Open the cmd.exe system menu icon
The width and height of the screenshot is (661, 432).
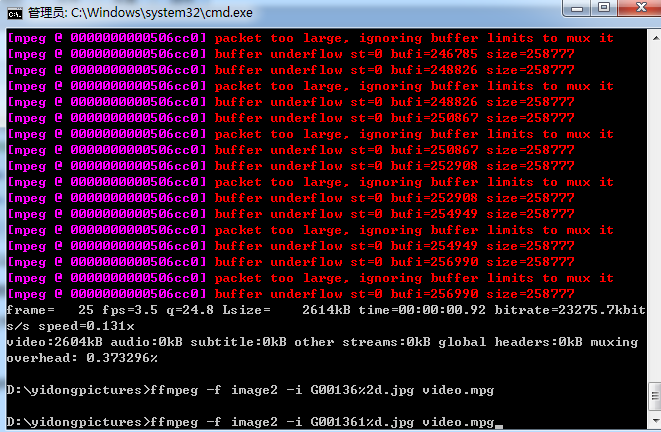pyautogui.click(x=15, y=13)
